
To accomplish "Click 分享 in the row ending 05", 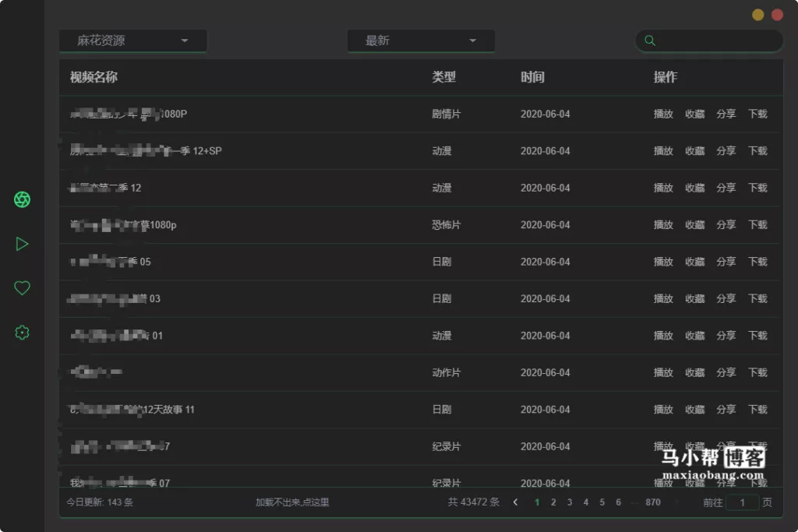I will click(726, 262).
